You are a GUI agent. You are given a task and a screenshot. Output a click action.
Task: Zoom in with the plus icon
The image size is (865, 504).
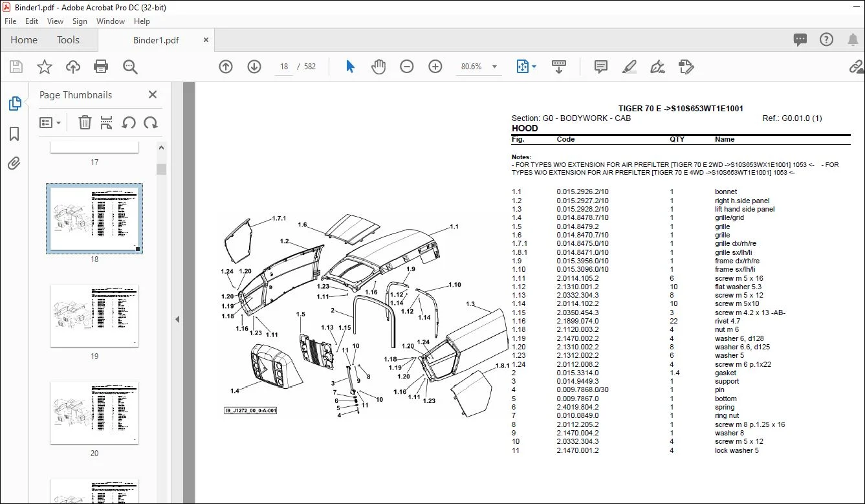[435, 67]
